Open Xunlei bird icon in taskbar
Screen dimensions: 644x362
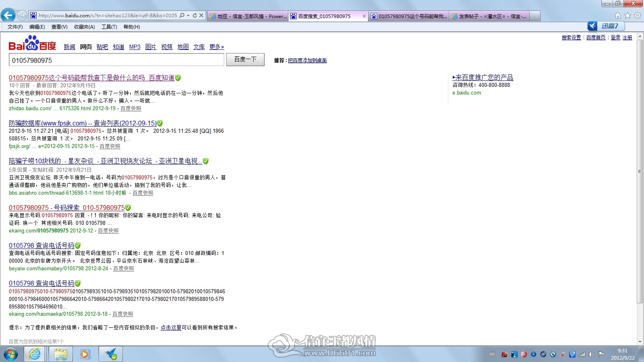(x=111, y=354)
